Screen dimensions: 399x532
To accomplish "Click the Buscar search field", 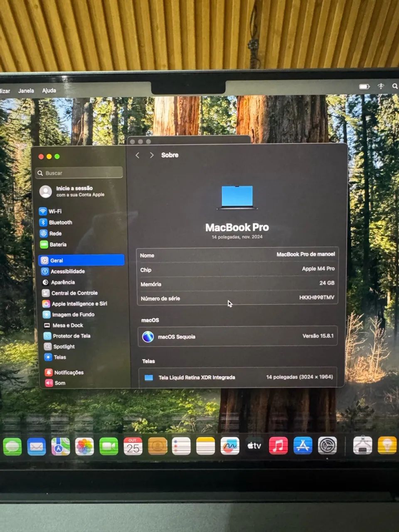I will (79, 173).
